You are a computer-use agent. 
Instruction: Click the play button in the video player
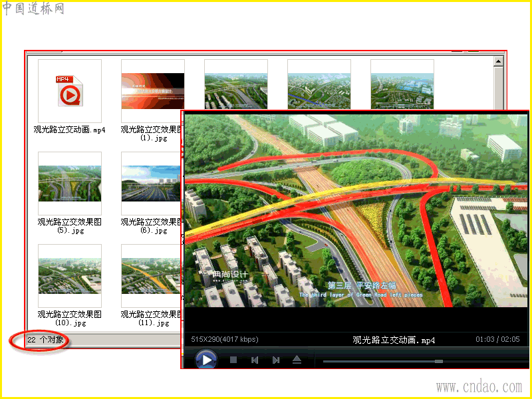(x=206, y=360)
